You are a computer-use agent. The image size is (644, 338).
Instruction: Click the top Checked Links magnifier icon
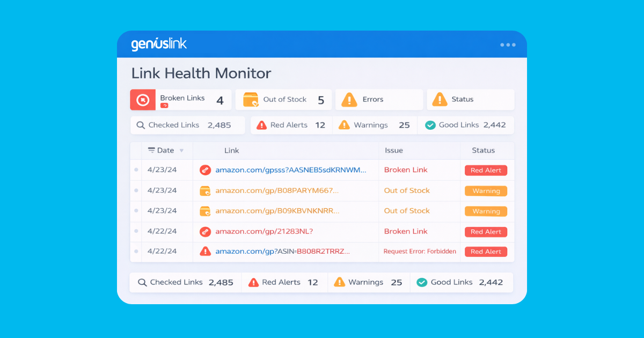[x=141, y=125]
